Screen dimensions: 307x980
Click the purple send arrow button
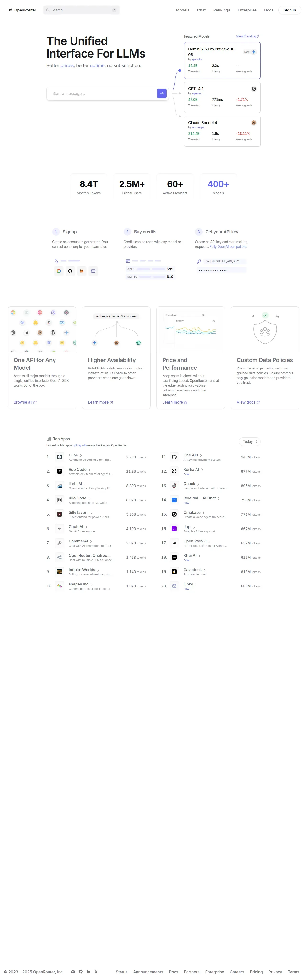(x=162, y=93)
